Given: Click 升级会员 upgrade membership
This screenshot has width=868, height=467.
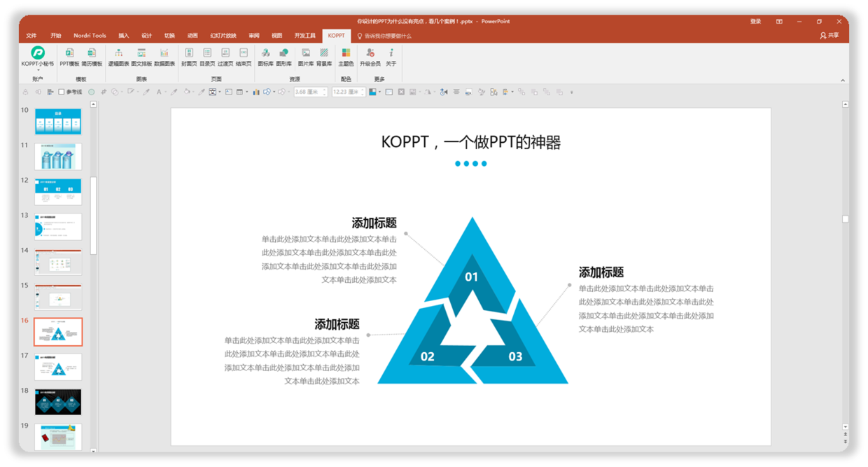Looking at the screenshot, I should pos(370,57).
